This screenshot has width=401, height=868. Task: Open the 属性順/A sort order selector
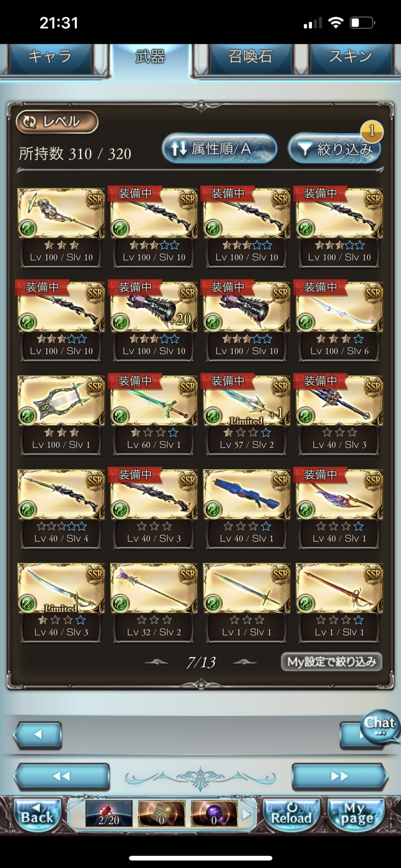click(x=220, y=149)
